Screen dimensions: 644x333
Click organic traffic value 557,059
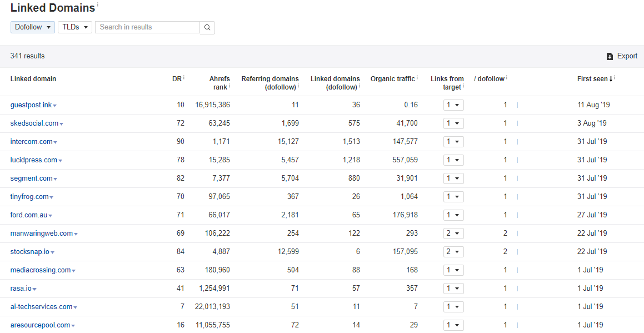pos(405,160)
